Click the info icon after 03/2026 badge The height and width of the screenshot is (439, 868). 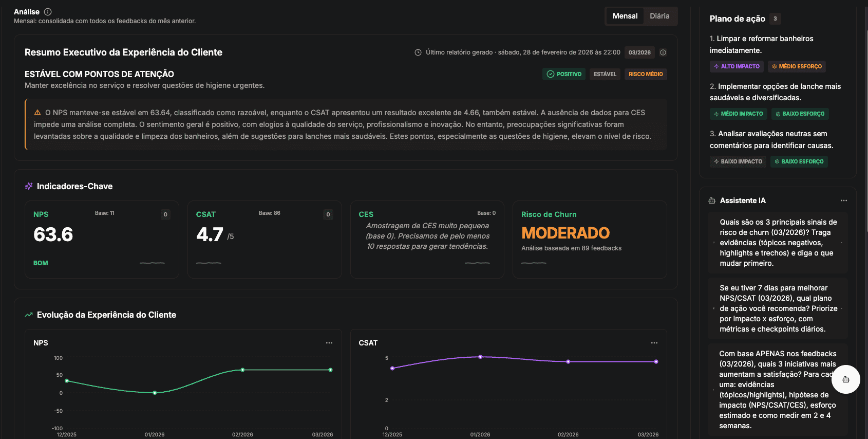[x=663, y=52]
